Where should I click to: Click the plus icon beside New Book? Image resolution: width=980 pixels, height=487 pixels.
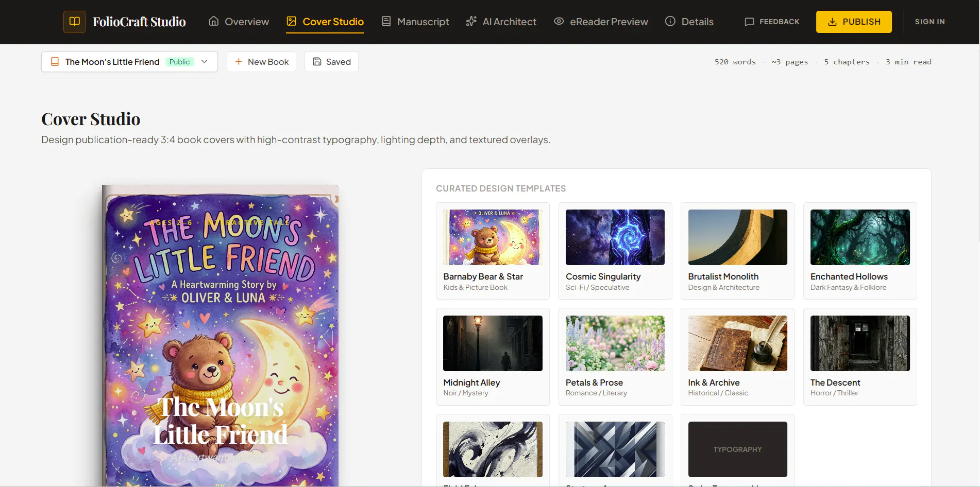click(239, 62)
